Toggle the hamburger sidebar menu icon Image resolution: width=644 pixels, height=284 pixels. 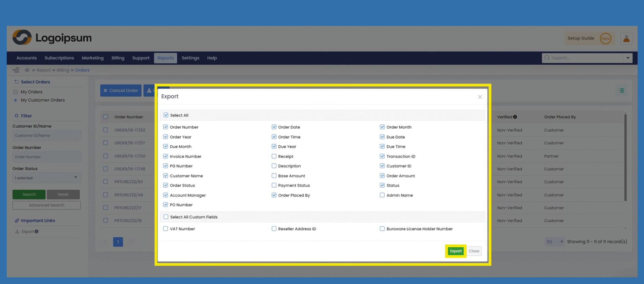tap(16, 70)
